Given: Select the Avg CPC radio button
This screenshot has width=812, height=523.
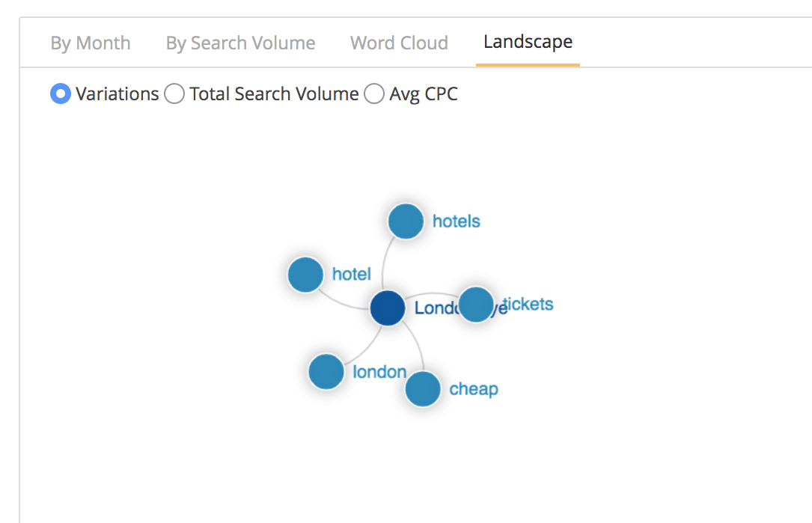Looking at the screenshot, I should click(374, 94).
